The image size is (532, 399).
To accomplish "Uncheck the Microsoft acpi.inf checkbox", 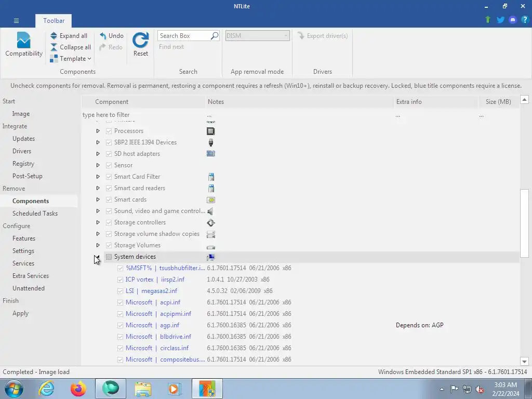I will (x=120, y=302).
